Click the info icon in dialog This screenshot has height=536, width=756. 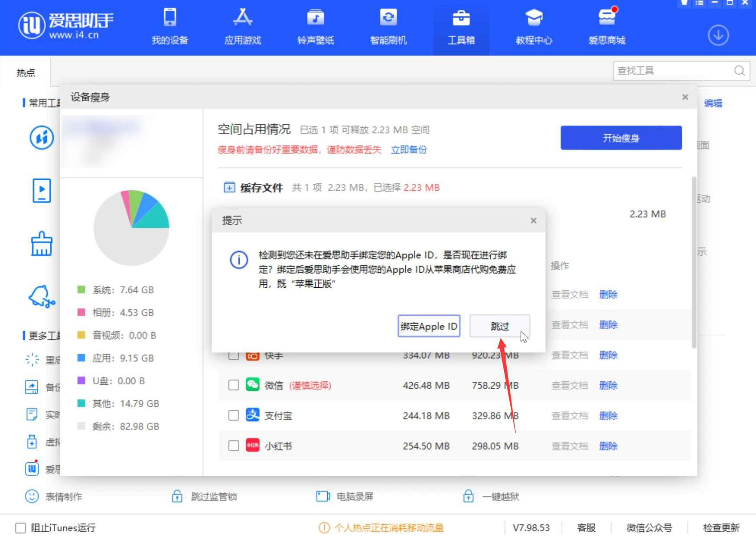pyautogui.click(x=239, y=260)
